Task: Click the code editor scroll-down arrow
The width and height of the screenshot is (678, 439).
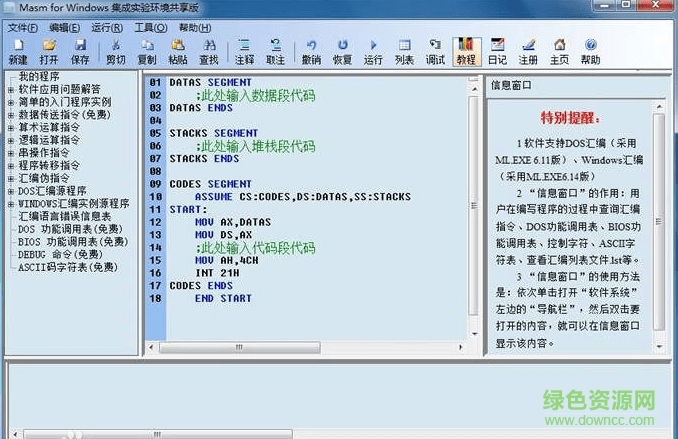Action: pos(474,334)
